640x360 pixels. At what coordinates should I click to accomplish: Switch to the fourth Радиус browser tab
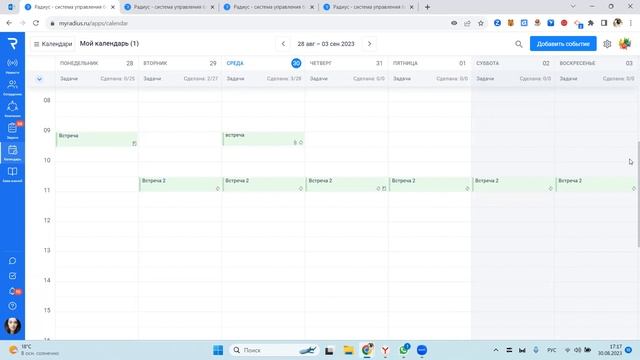pyautogui.click(x=368, y=7)
